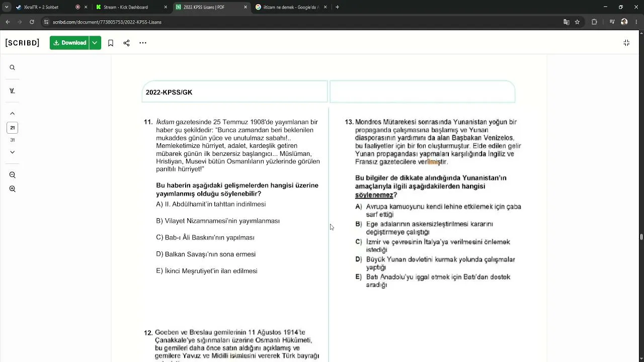644x362 pixels.
Task: Click the underlined word söylenemez
Action: coord(374,195)
